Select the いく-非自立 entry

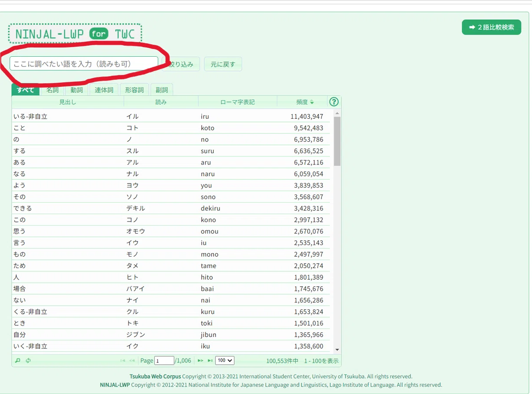tap(31, 346)
